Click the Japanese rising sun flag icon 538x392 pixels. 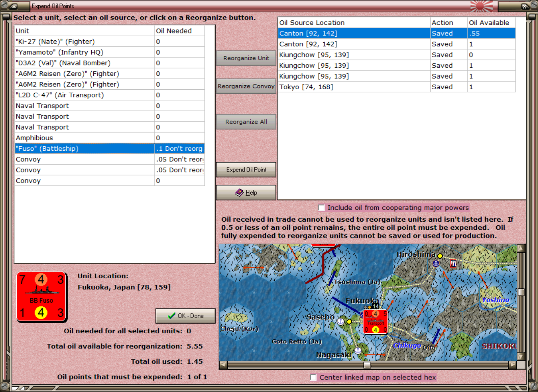[x=481, y=6]
